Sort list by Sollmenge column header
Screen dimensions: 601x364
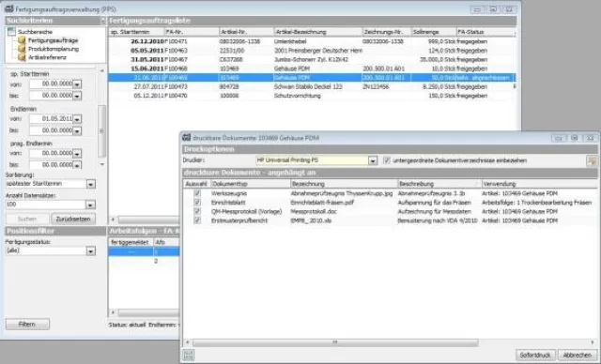[x=434, y=32]
